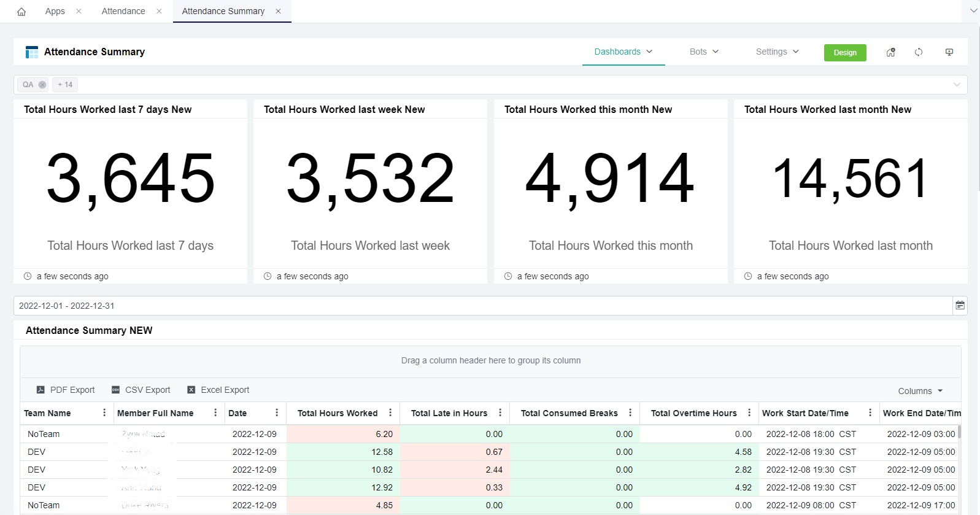Viewport: 980px width, 515px height.
Task: Switch to the Apps tab
Action: click(55, 11)
